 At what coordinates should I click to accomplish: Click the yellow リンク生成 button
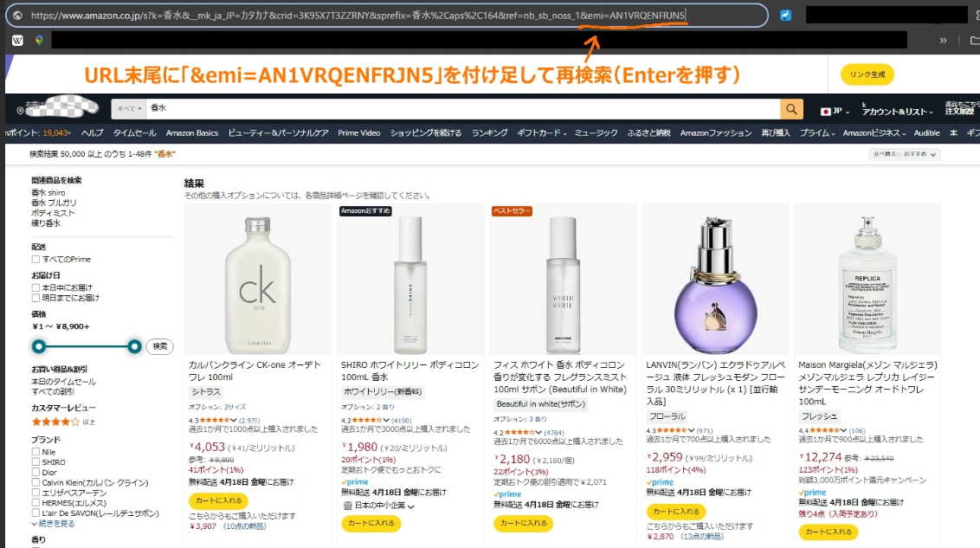point(867,74)
